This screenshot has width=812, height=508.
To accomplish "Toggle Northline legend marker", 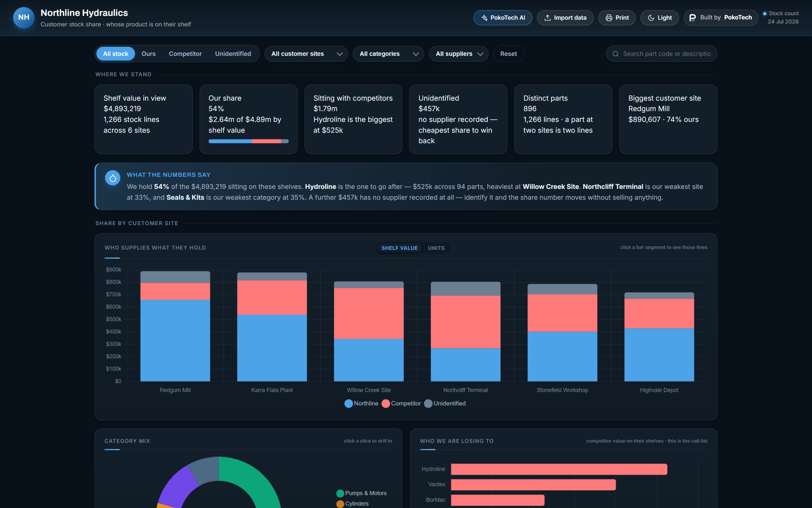I will (349, 404).
